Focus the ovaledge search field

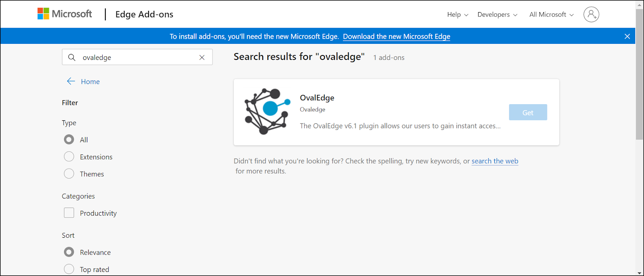tap(137, 57)
